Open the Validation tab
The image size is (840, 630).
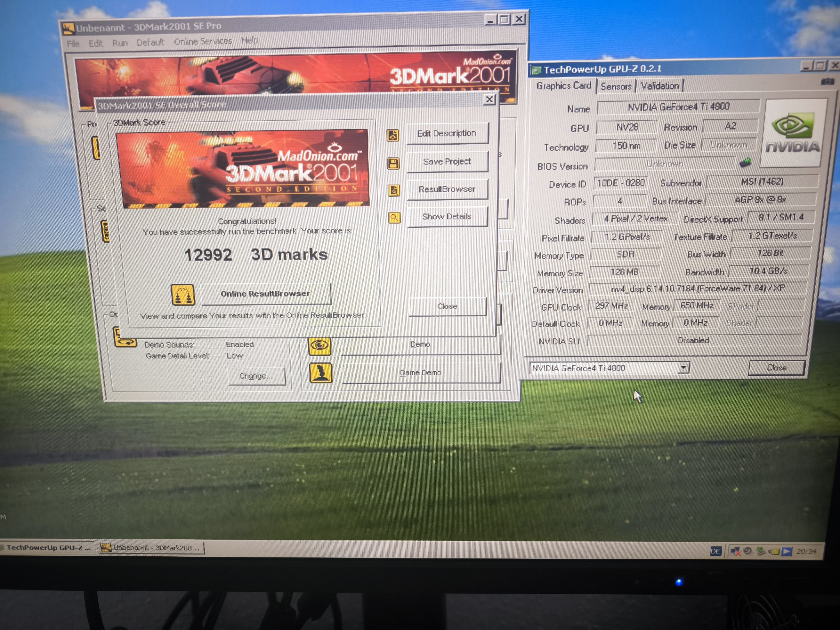coord(660,86)
